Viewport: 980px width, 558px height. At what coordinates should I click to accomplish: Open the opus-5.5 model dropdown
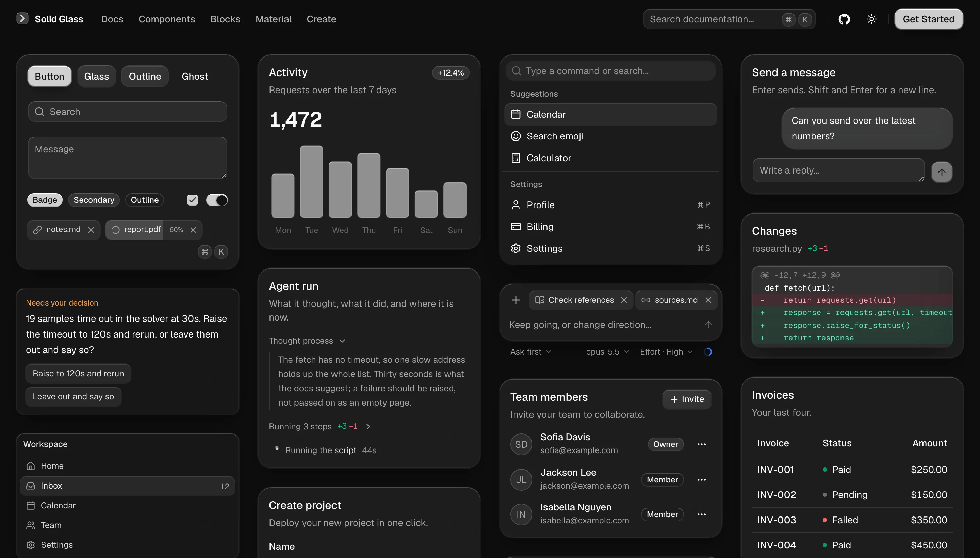click(607, 352)
